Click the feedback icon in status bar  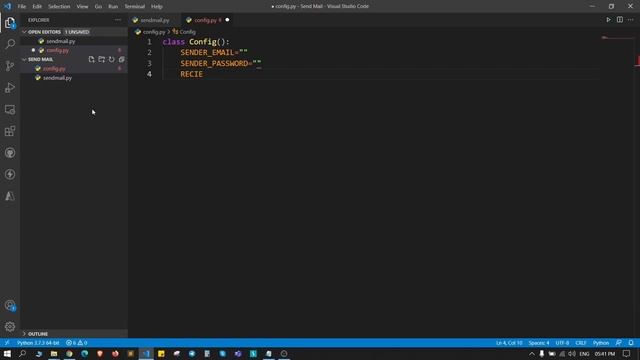619,343
